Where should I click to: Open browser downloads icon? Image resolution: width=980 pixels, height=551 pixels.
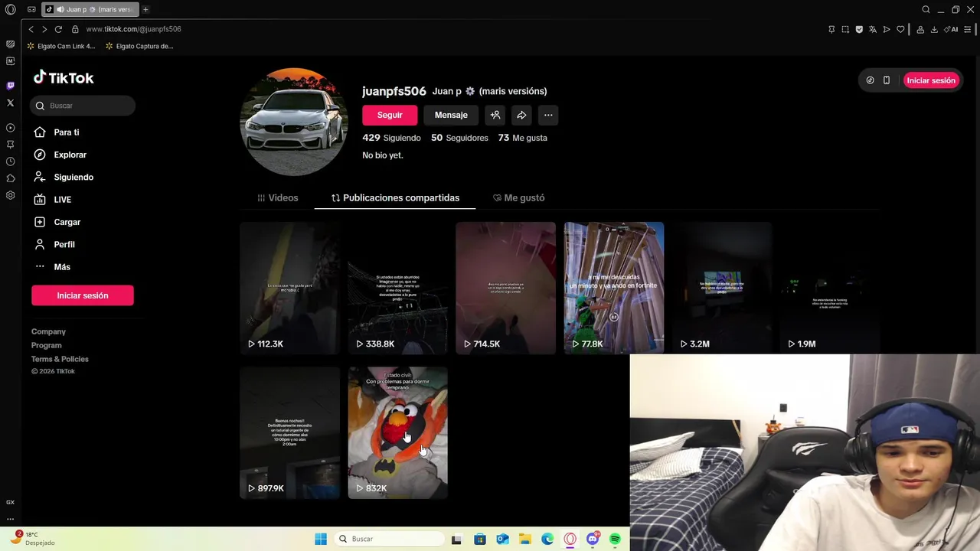point(934,29)
